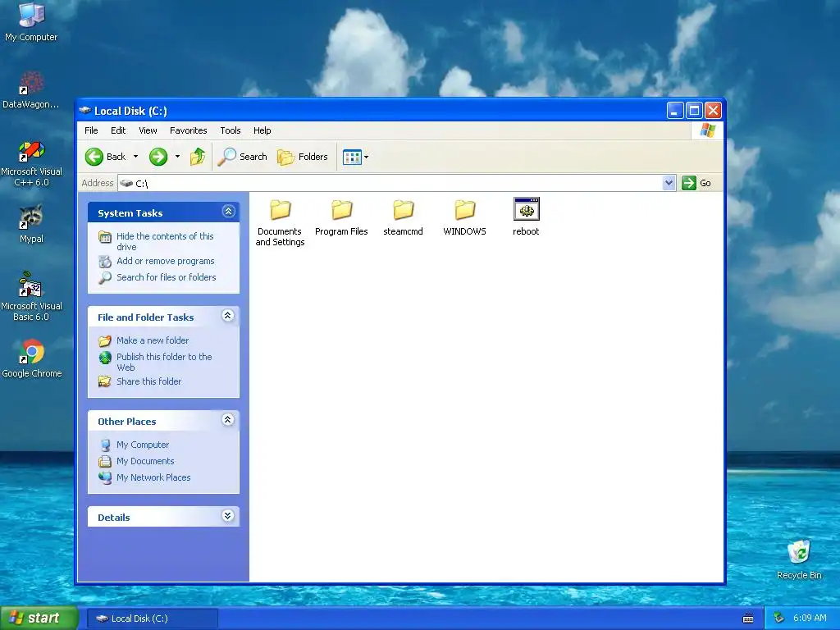
Task: Click the Share this folder icon
Action: click(105, 381)
